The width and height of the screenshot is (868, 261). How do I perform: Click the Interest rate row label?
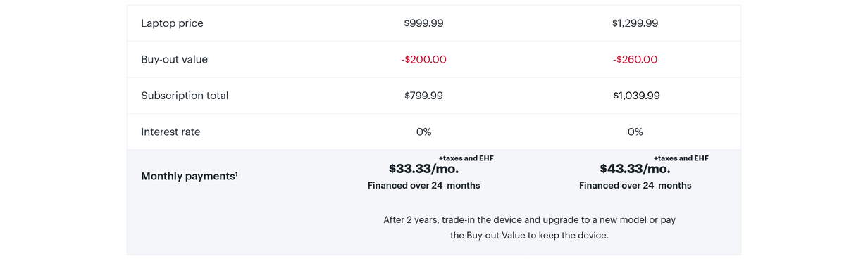[x=170, y=132]
